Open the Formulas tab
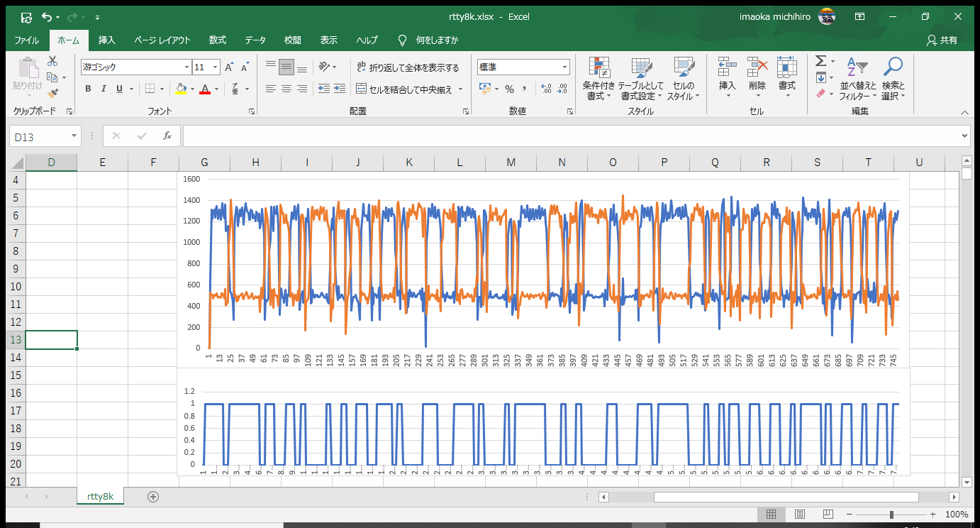The image size is (980, 528). click(x=218, y=40)
